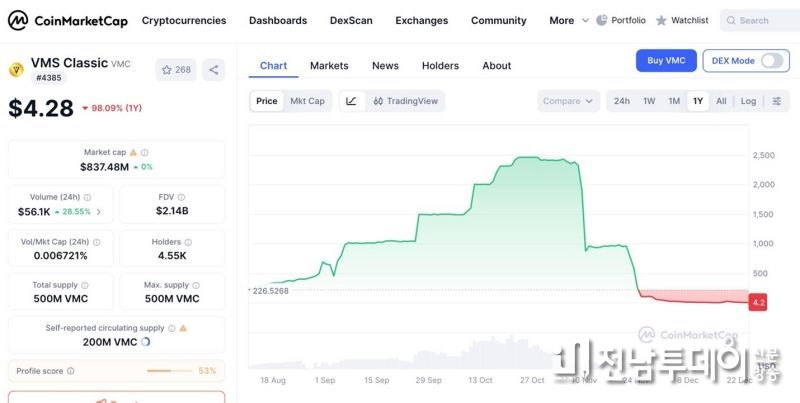This screenshot has width=800, height=403.
Task: Select the 24h time range
Action: pyautogui.click(x=622, y=101)
